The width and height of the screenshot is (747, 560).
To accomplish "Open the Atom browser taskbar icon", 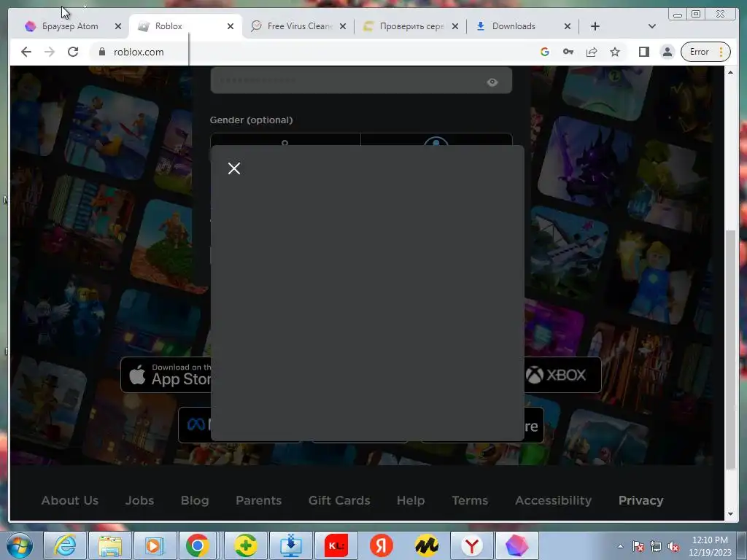I will pos(517,545).
